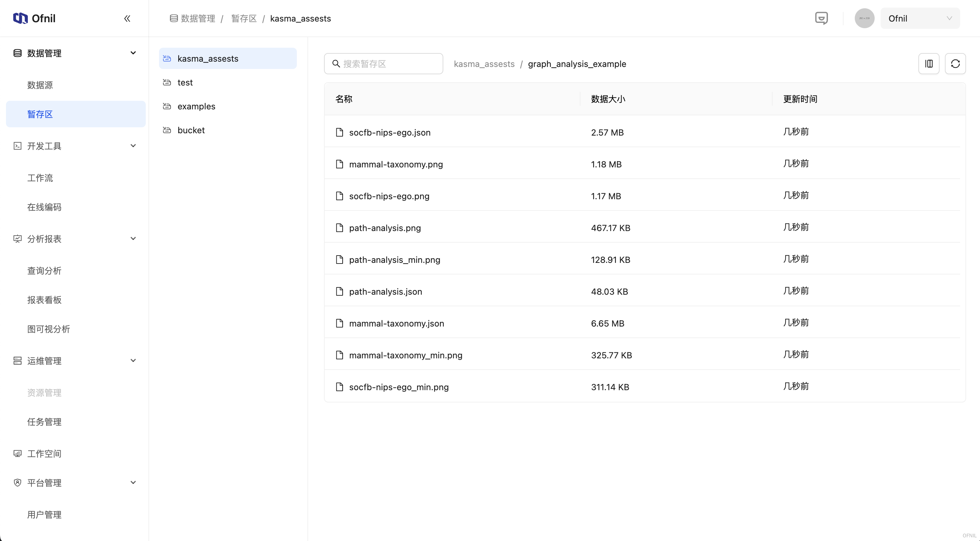Click the 数据管理 database icon in sidebar
The height and width of the screenshot is (541, 980).
tap(18, 53)
